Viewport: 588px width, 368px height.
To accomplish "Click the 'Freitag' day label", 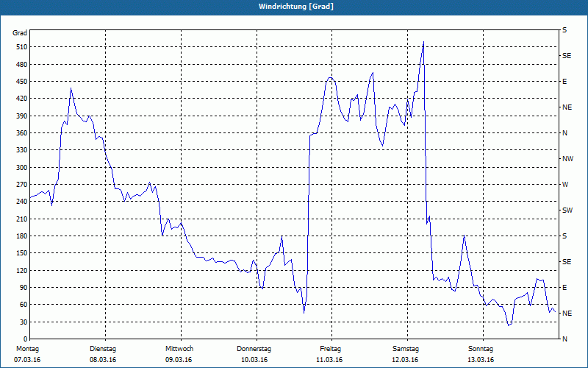I will point(330,349).
